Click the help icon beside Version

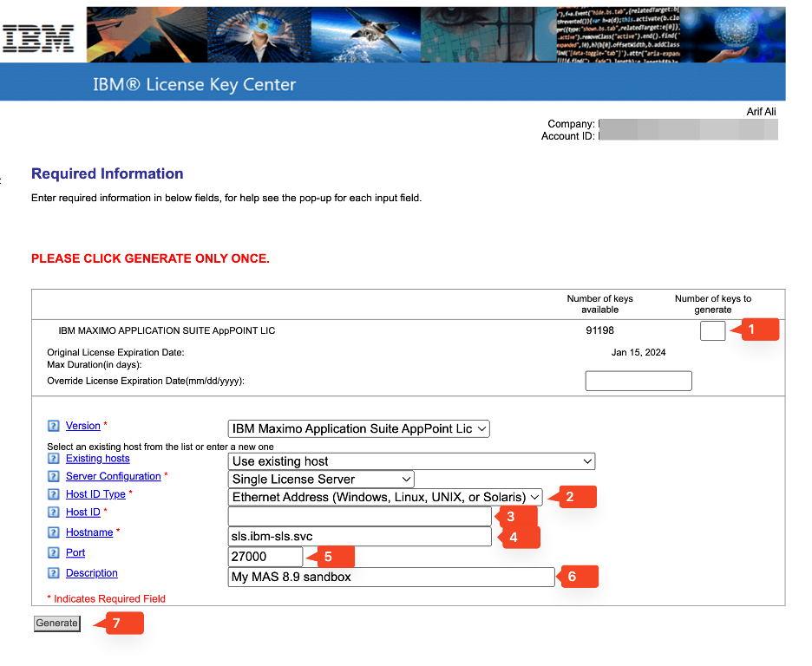tap(53, 426)
